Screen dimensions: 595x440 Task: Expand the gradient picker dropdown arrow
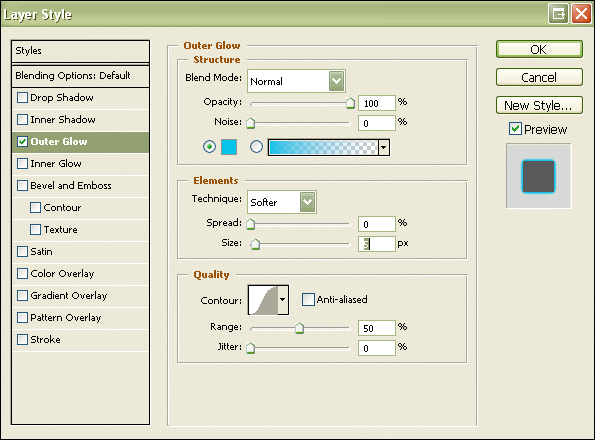(384, 147)
